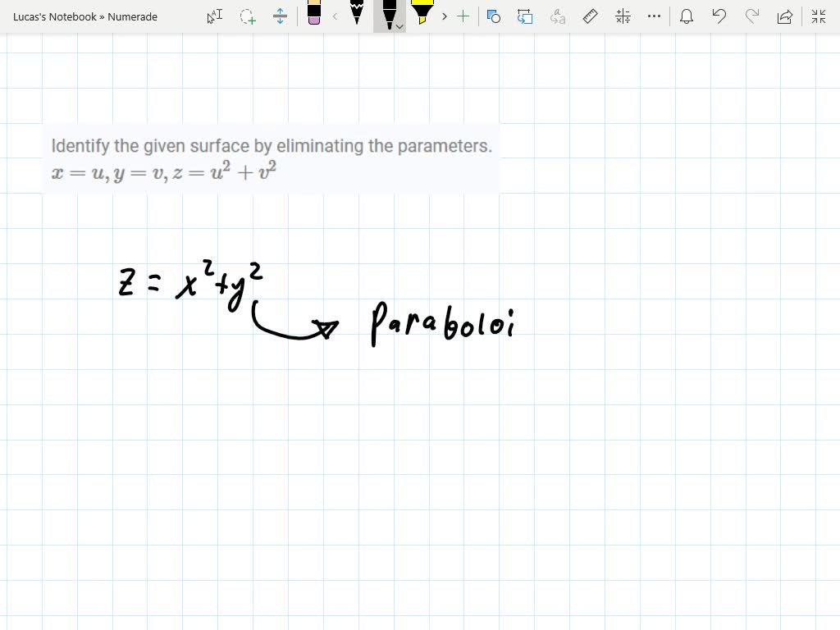Toggle the ruler on the canvas
The height and width of the screenshot is (630, 840).
point(589,16)
